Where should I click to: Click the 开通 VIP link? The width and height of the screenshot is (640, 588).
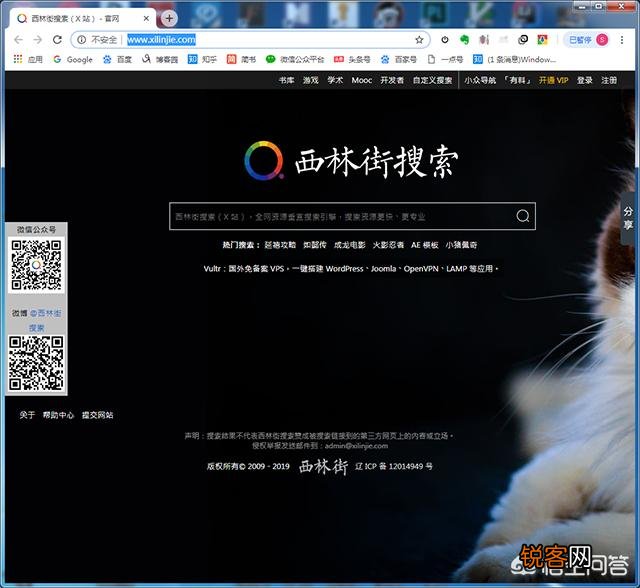[553, 80]
